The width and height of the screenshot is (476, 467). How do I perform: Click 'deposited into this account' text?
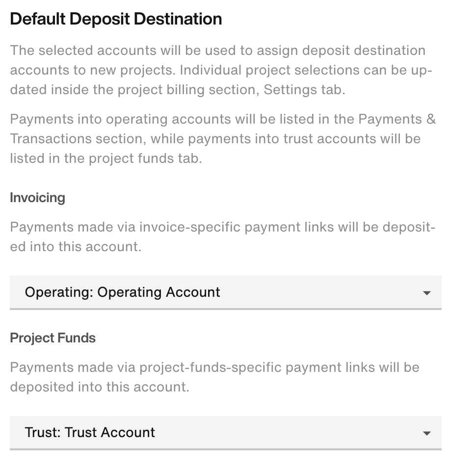pos(100,387)
